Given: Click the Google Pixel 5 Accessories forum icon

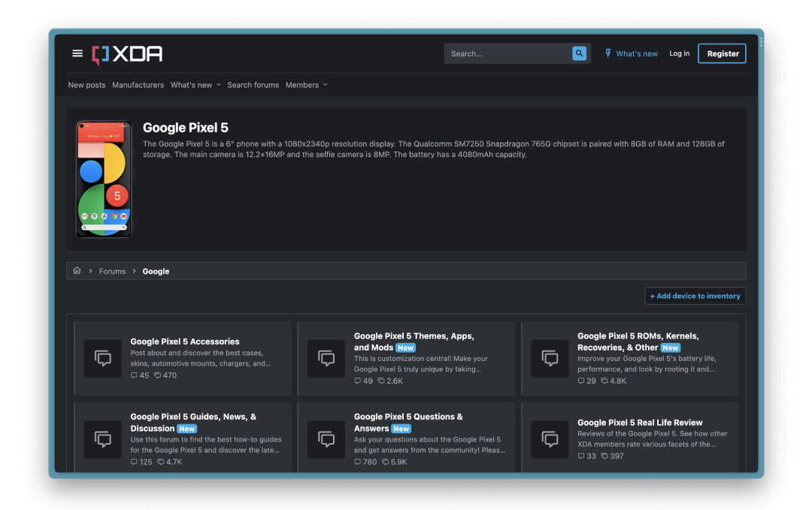Looking at the screenshot, I should pos(103,358).
